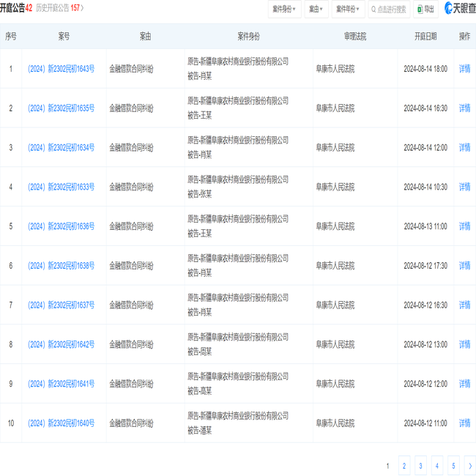476x476 pixels.
Task: Click date 2024-08-12 11:00
Action: (425, 423)
